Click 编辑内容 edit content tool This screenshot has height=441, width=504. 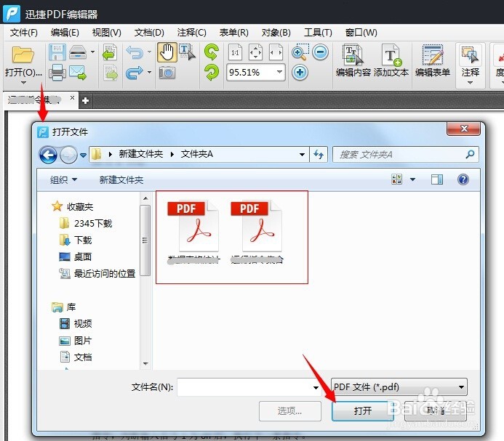(353, 61)
